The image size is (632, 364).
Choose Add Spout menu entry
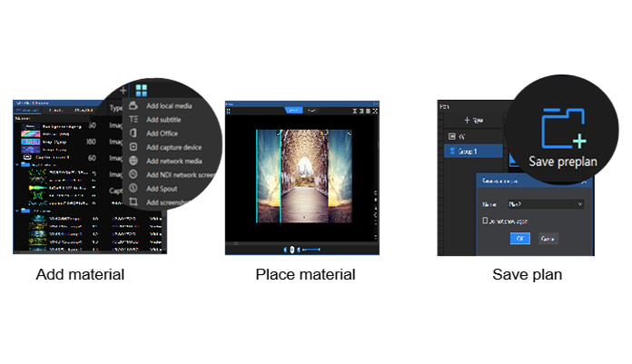click(x=162, y=189)
